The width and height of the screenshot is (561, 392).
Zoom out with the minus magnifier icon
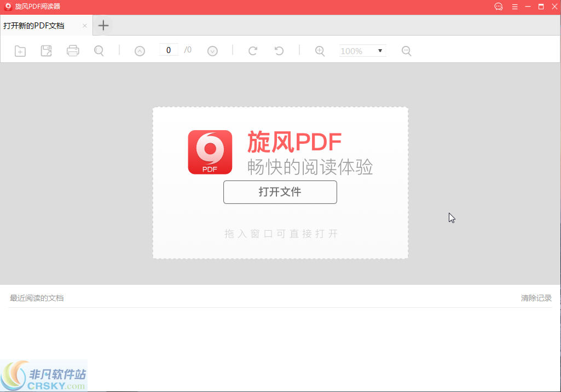[x=407, y=51]
